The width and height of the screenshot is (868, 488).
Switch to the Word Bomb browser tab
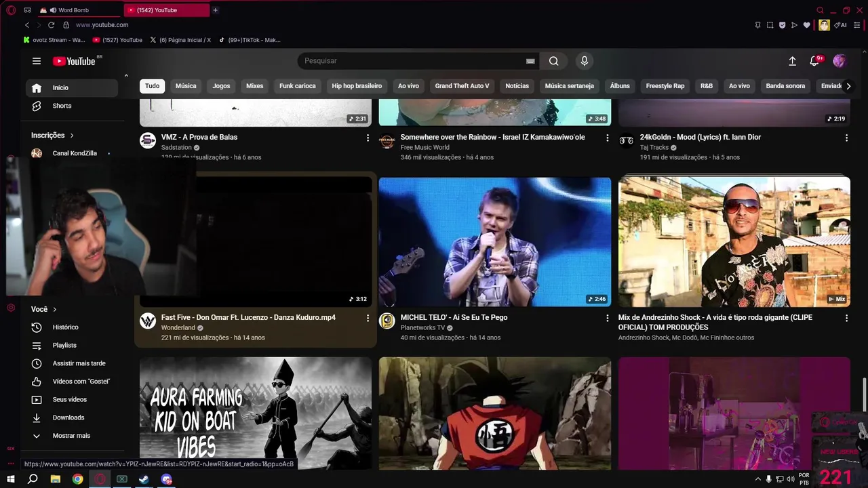[x=80, y=10]
